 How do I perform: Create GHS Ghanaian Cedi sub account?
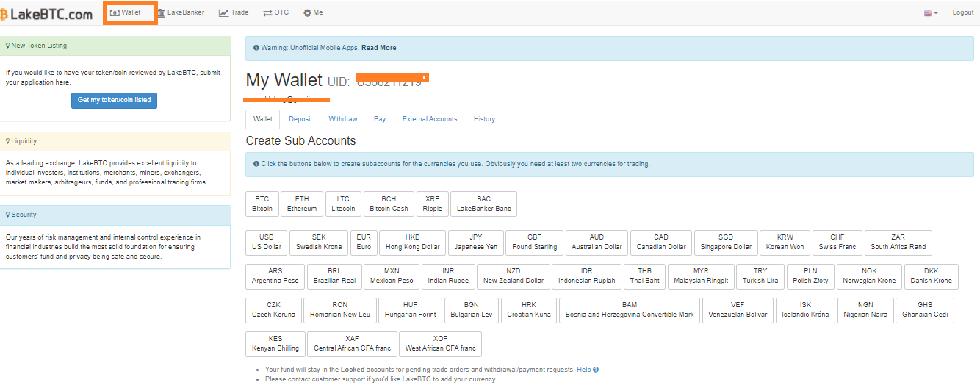click(x=925, y=310)
